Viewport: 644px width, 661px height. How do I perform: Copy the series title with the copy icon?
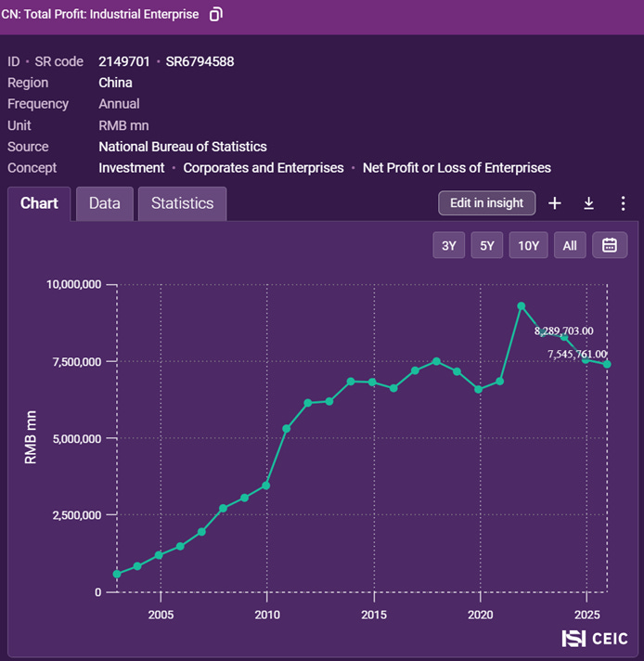(216, 14)
